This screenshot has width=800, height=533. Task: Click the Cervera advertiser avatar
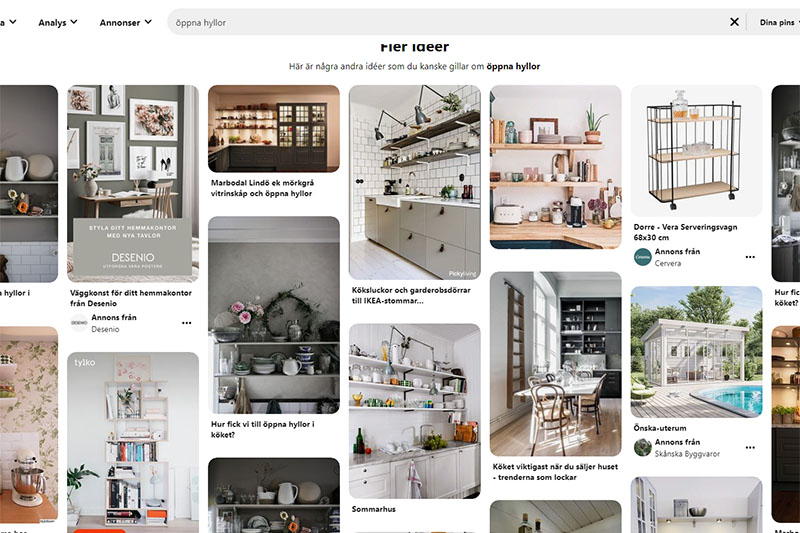pyautogui.click(x=643, y=257)
